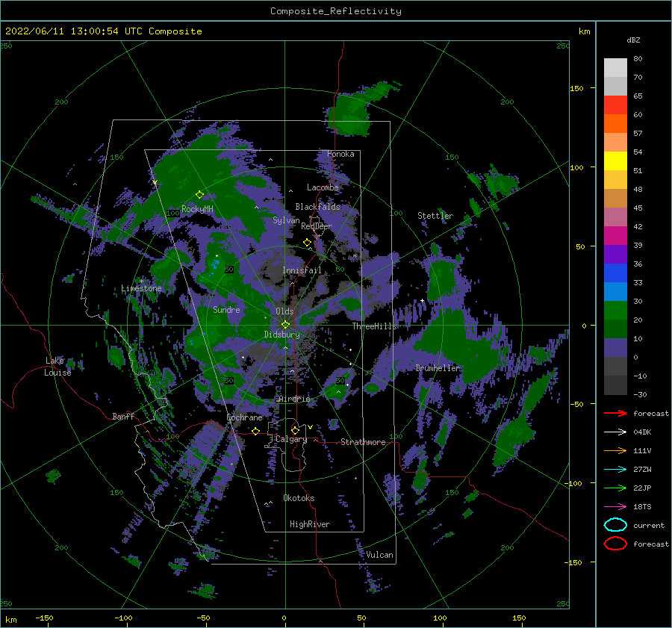Click the Sundre map label

pyautogui.click(x=226, y=309)
